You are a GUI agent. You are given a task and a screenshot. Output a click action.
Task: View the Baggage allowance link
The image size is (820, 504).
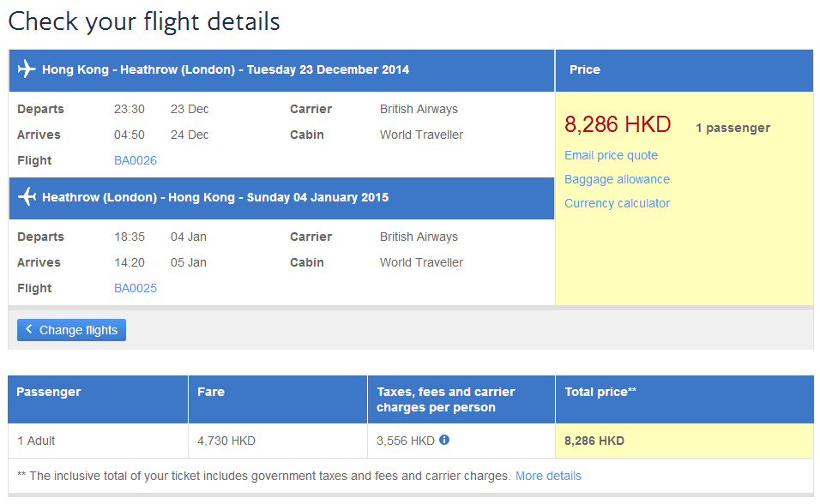pyautogui.click(x=617, y=179)
